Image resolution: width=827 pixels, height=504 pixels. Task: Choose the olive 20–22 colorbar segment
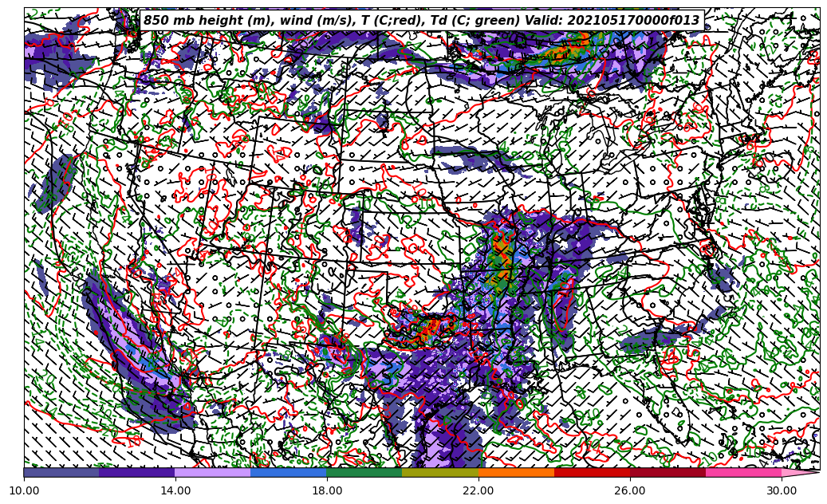pos(440,472)
